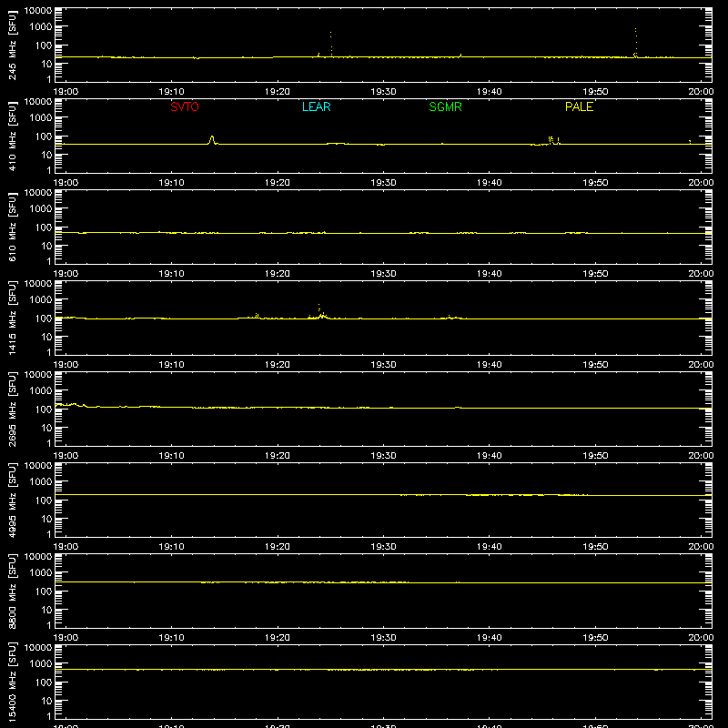Click 19:30 tick label under 8800 MHz plot
The height and width of the screenshot is (728, 728).
[x=383, y=638]
